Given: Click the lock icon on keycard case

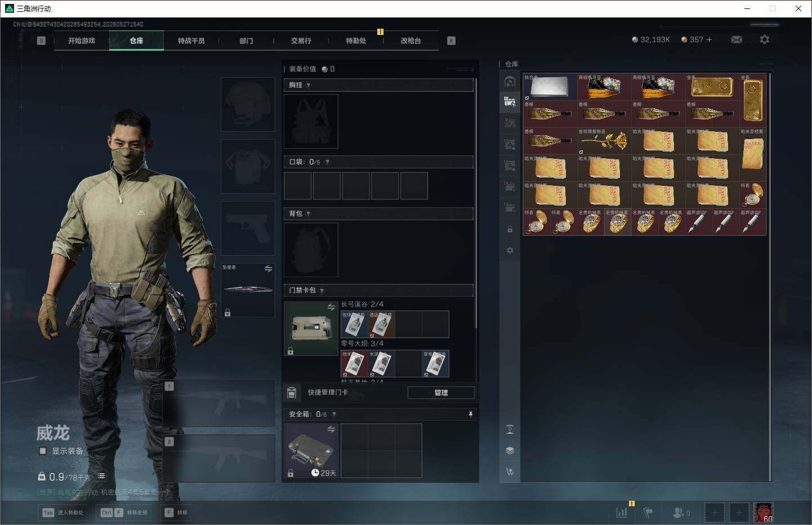Looking at the screenshot, I should point(291,351).
